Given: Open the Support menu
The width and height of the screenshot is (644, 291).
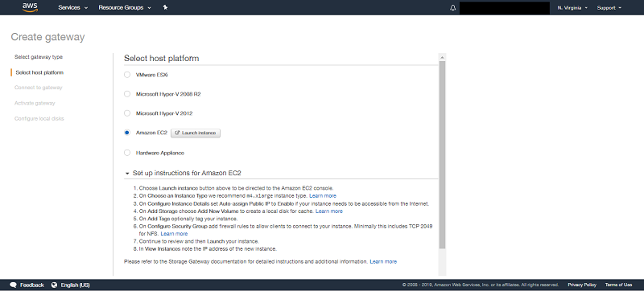Looking at the screenshot, I should click(609, 8).
